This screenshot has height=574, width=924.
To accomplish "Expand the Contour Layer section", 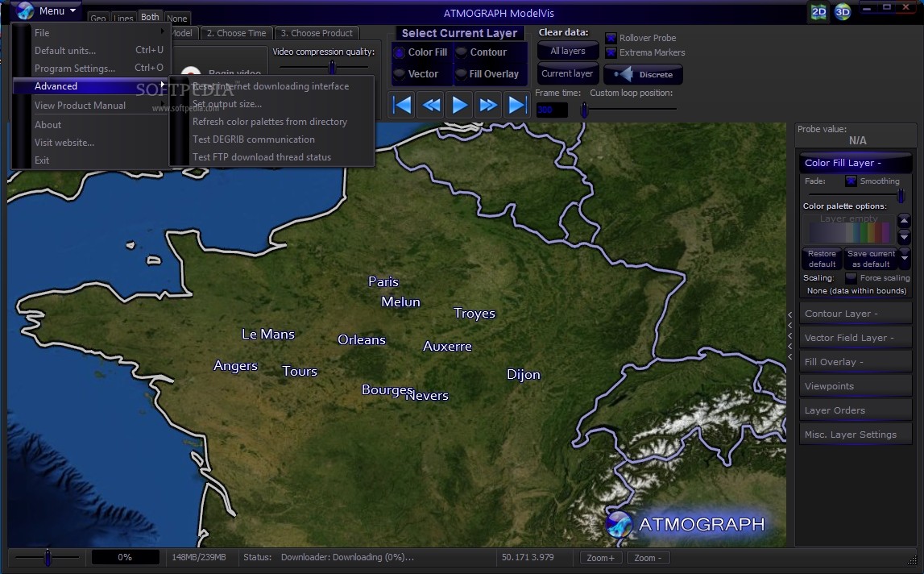I will [856, 314].
